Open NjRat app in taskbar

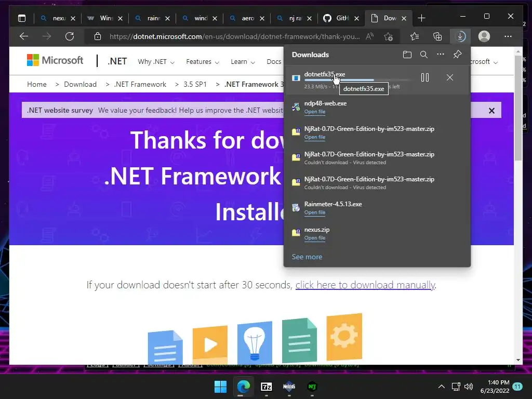[312, 387]
